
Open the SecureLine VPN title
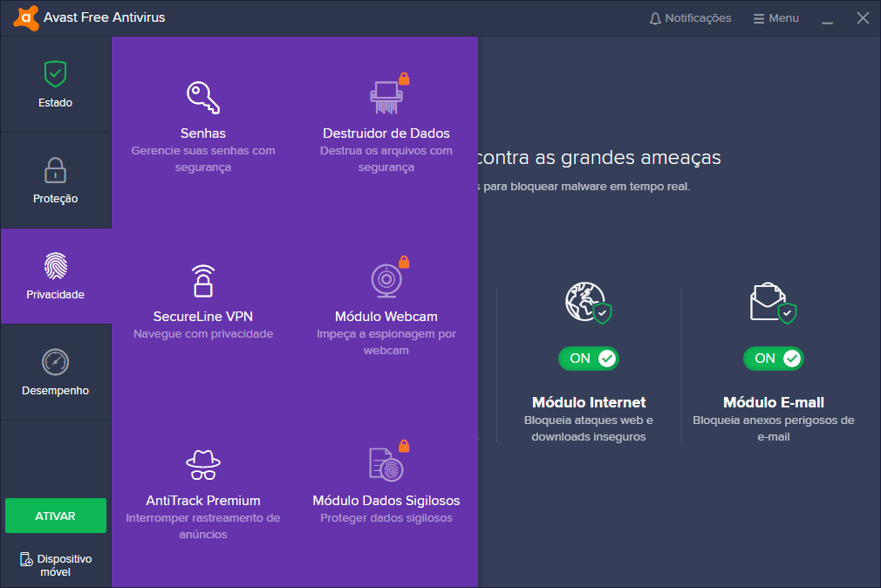coord(203,317)
